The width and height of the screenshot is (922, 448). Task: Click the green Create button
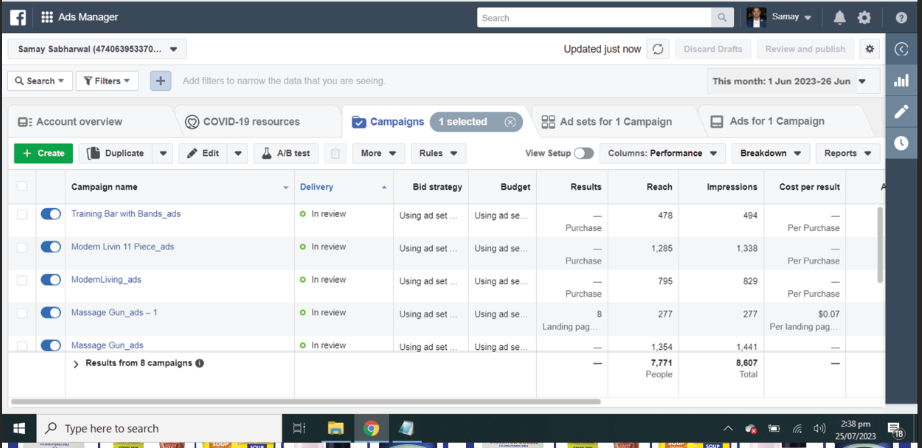(x=44, y=153)
